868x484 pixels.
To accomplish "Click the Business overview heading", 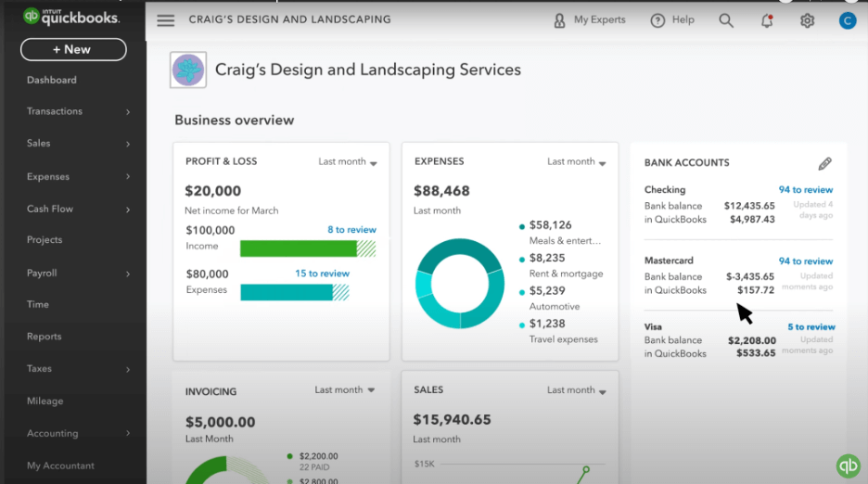I will [x=235, y=121].
